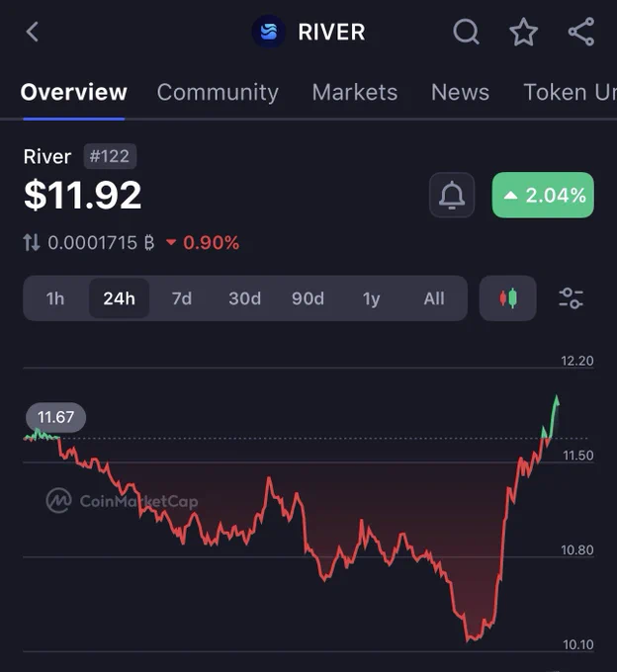Tap the red 0.90% BTC change

pyautogui.click(x=203, y=242)
